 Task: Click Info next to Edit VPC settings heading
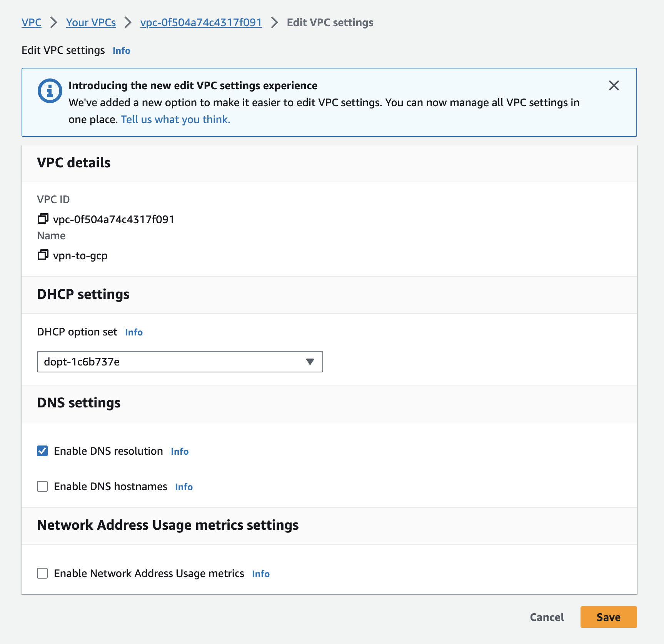[121, 50]
